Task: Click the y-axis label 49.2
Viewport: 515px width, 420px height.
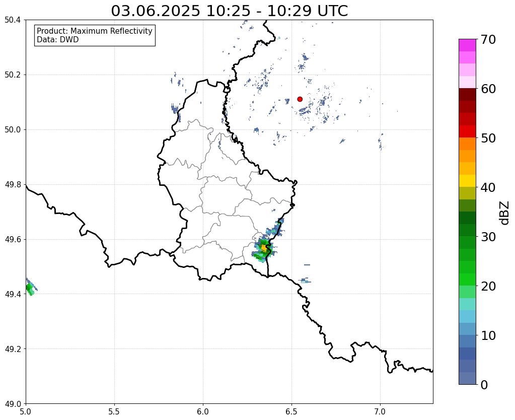Action: [x=13, y=349]
